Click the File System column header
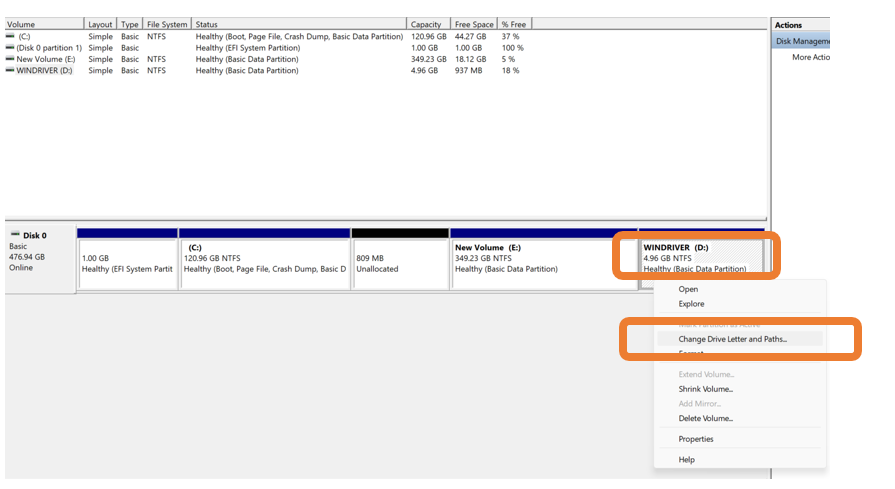Screen dimensions: 895x489 (x=167, y=24)
